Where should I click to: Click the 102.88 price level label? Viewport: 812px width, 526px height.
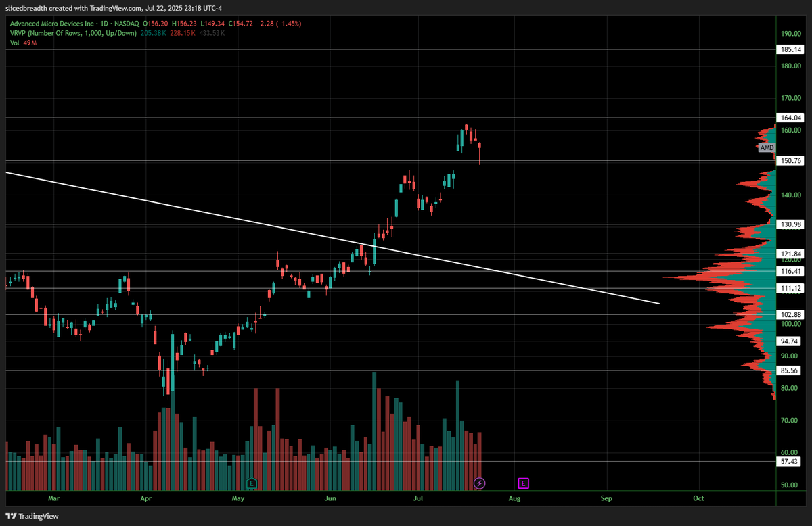tap(791, 315)
